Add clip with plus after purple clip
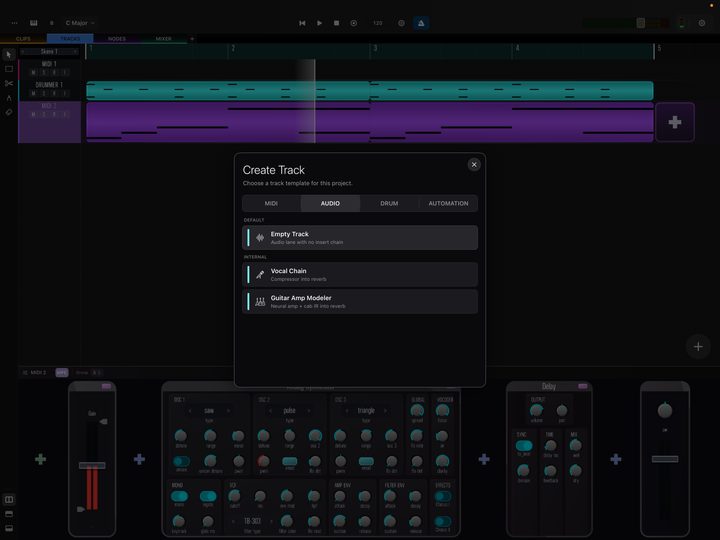This screenshot has height=540, width=720. [675, 122]
